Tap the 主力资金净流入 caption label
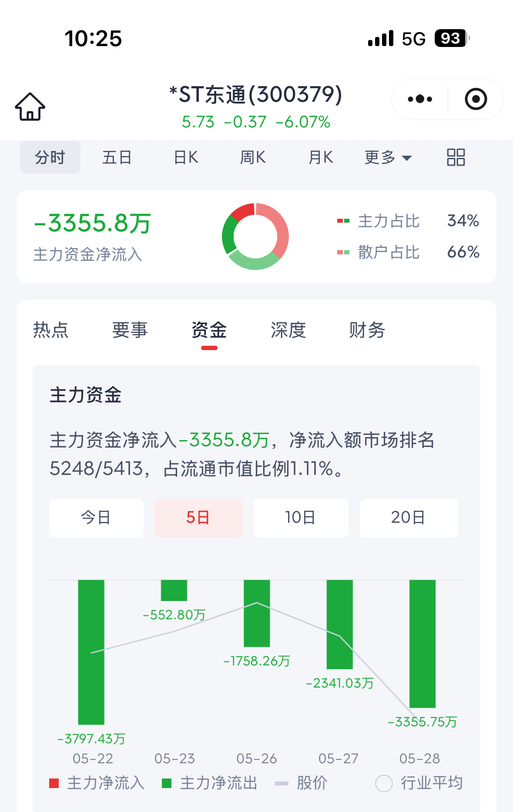This screenshot has width=513, height=812. (88, 254)
